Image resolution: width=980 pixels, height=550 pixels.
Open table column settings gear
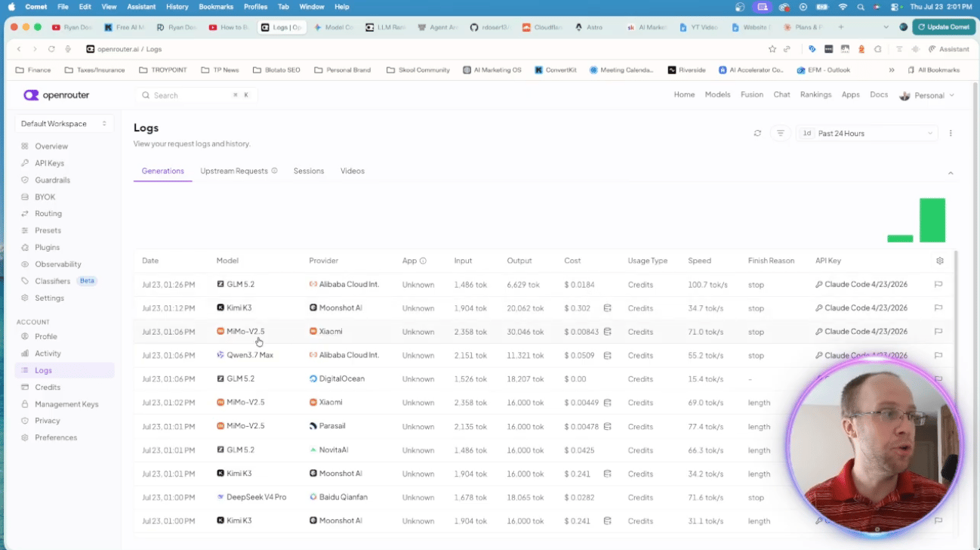pos(940,261)
